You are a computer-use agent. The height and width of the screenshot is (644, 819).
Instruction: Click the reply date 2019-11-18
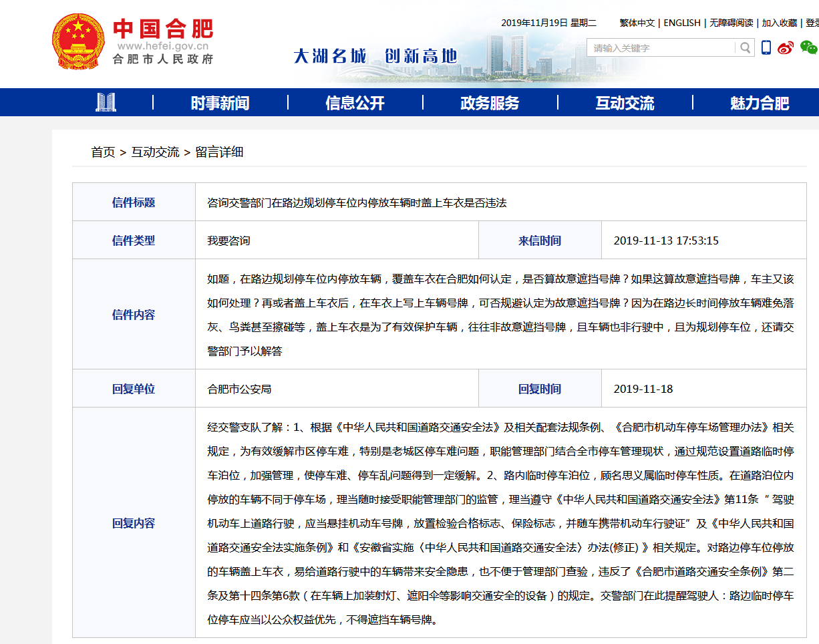tap(643, 389)
